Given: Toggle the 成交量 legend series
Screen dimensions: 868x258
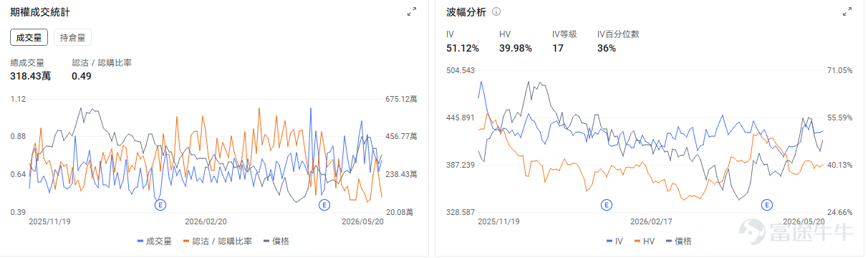Looking at the screenshot, I should [x=154, y=242].
